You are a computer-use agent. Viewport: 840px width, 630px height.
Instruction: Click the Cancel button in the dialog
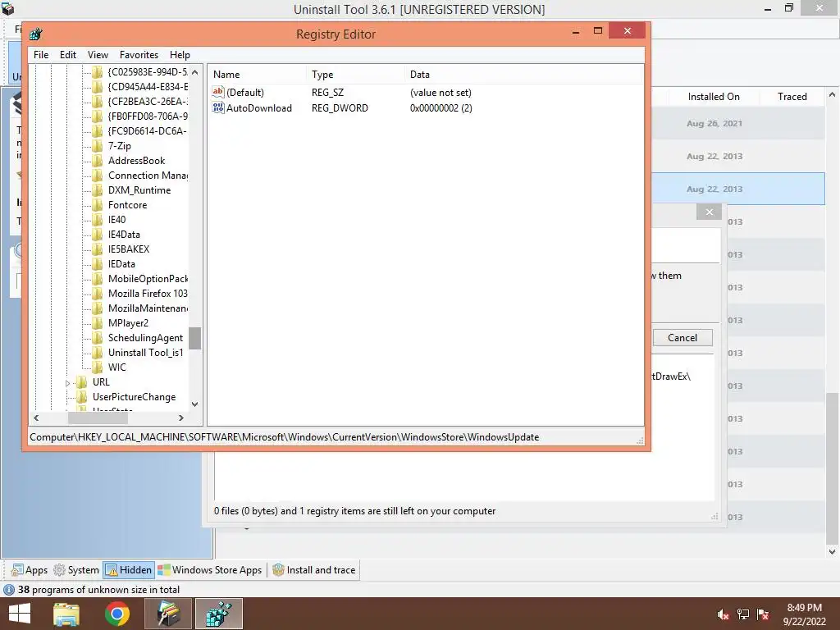[x=682, y=337]
